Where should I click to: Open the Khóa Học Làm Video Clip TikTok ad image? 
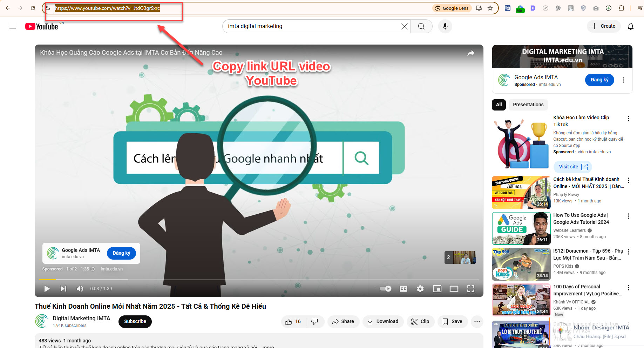[521, 143]
